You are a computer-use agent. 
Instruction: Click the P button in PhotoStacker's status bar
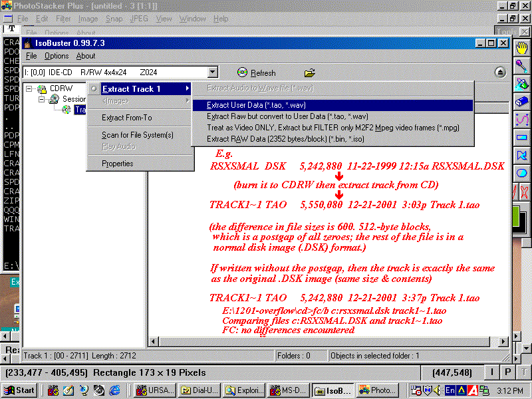coord(507,372)
